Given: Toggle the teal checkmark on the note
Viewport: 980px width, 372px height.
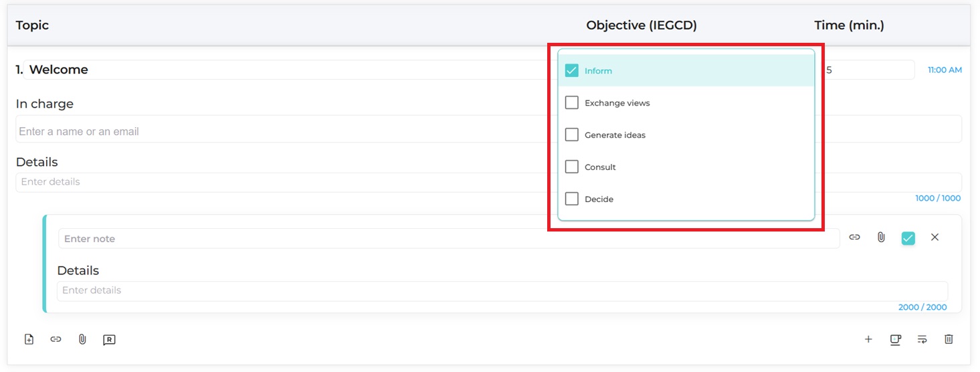Looking at the screenshot, I should 908,238.
